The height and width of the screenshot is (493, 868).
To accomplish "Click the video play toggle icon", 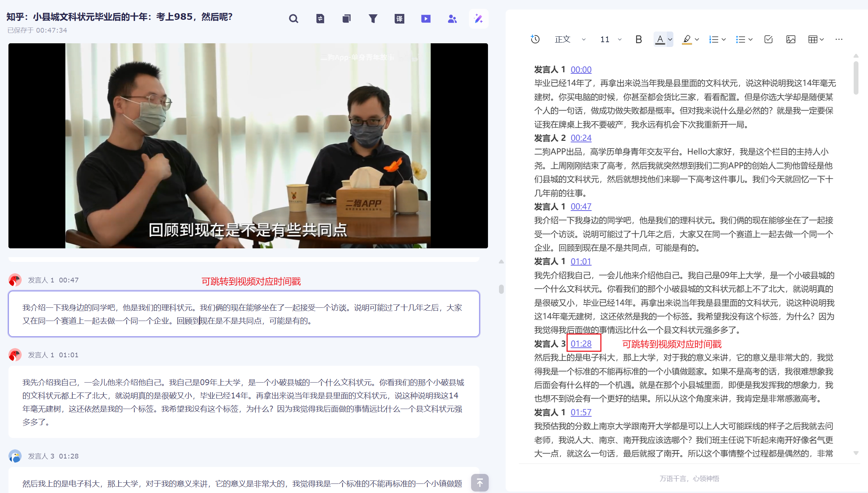I will point(426,19).
